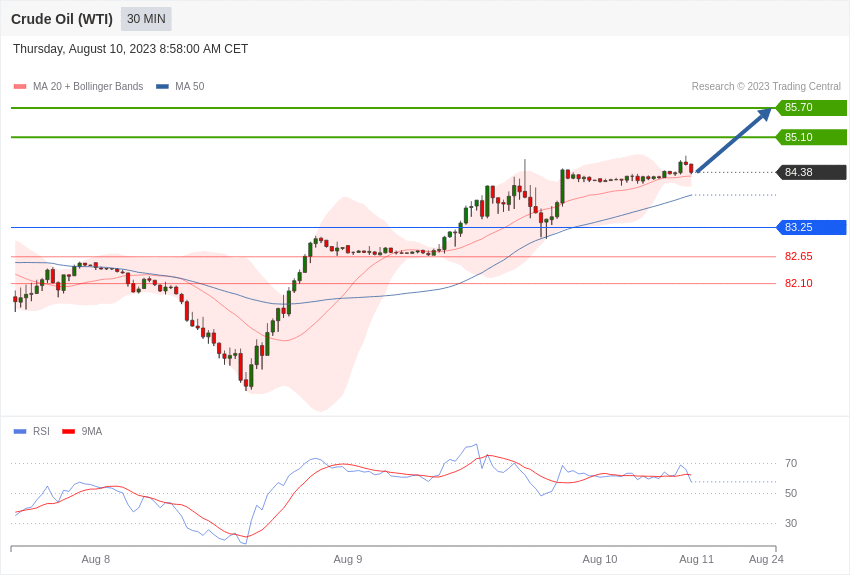Select the Aug 8 date marker

click(x=96, y=559)
